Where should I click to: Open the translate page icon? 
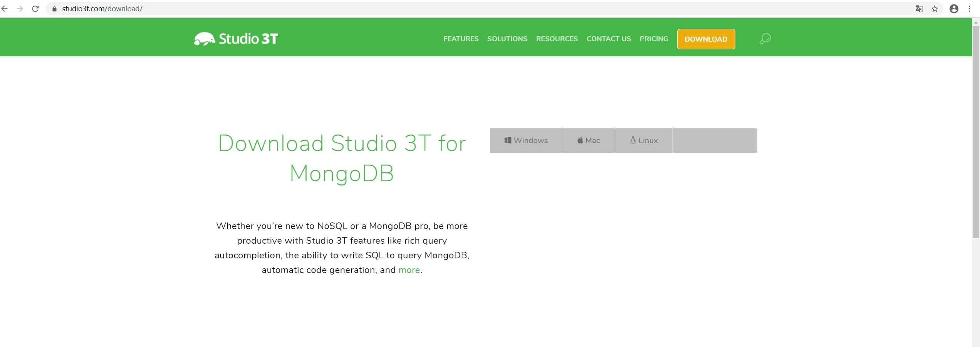[919, 8]
